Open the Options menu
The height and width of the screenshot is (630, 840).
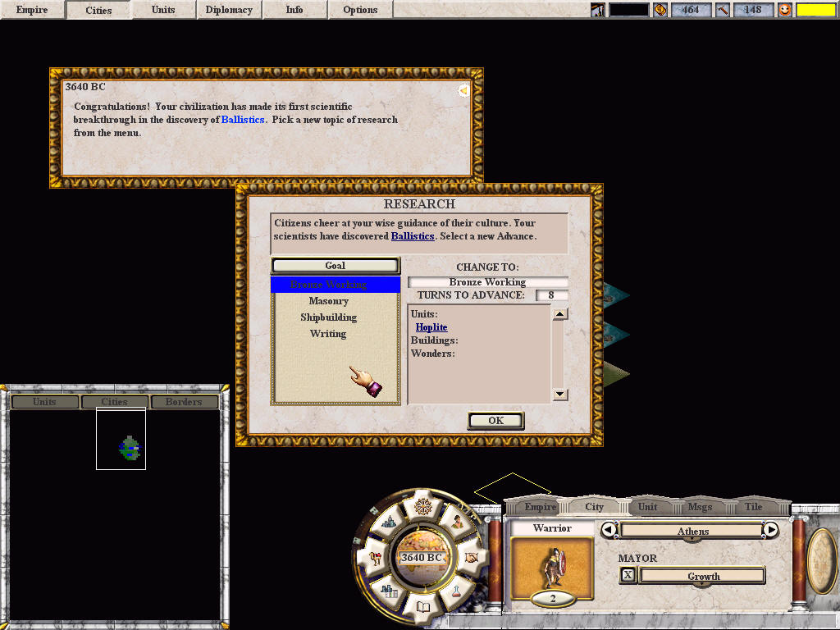(x=361, y=10)
